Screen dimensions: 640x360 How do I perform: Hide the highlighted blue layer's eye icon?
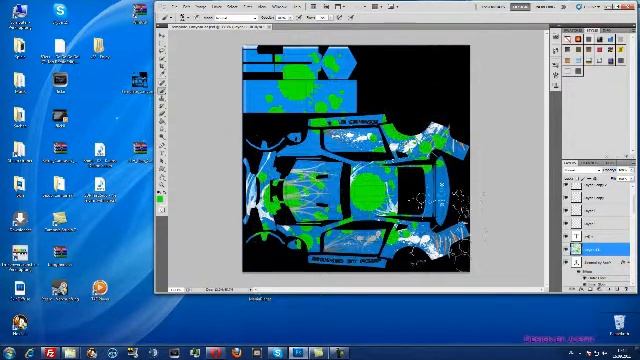566,249
